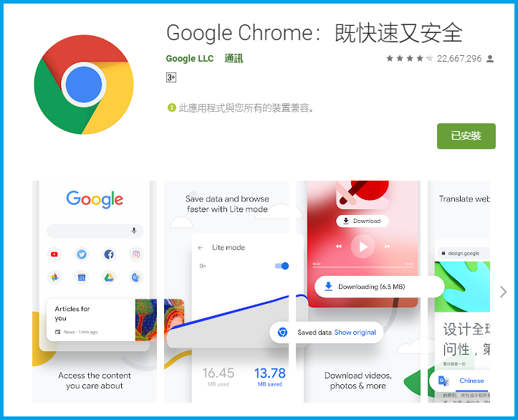Click the Show original link

point(355,333)
